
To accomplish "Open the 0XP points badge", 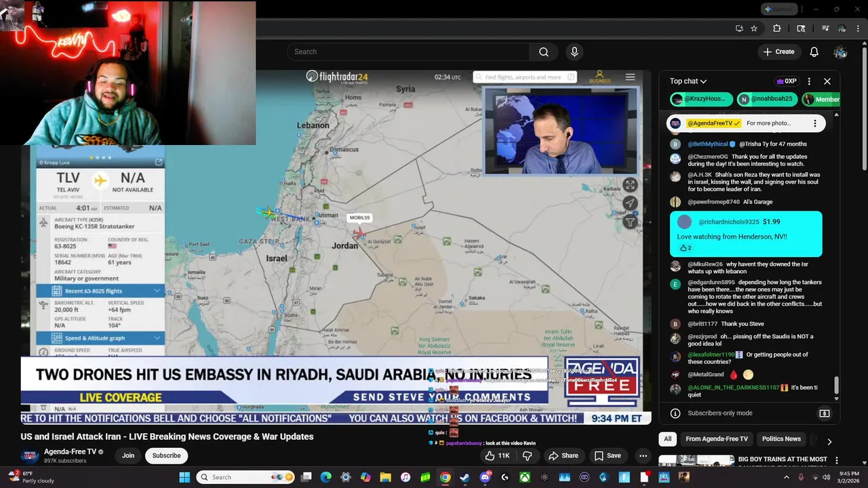I will coord(787,81).
